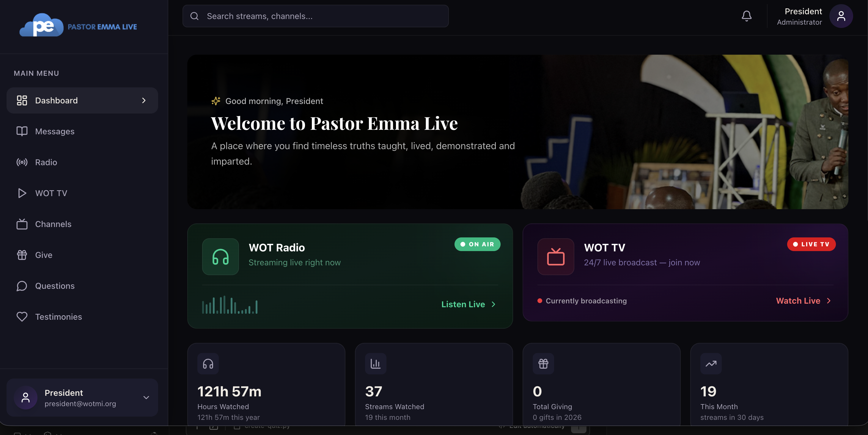This screenshot has width=868, height=435.
Task: Select Testimonies from main menu
Action: pyautogui.click(x=58, y=317)
